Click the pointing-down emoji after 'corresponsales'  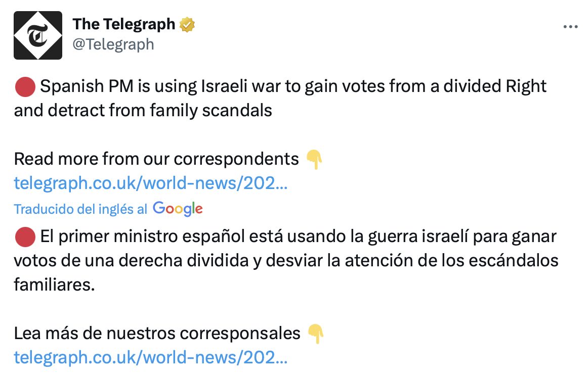315,334
